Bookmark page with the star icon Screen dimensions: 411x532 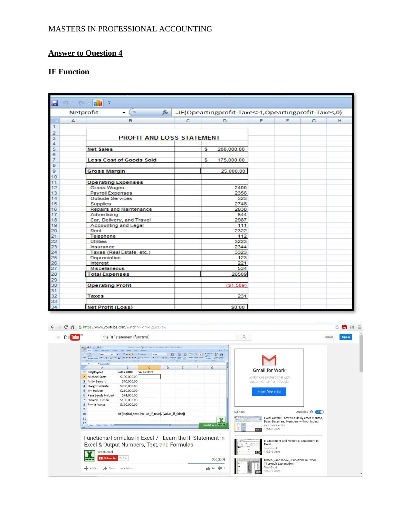coord(337,327)
